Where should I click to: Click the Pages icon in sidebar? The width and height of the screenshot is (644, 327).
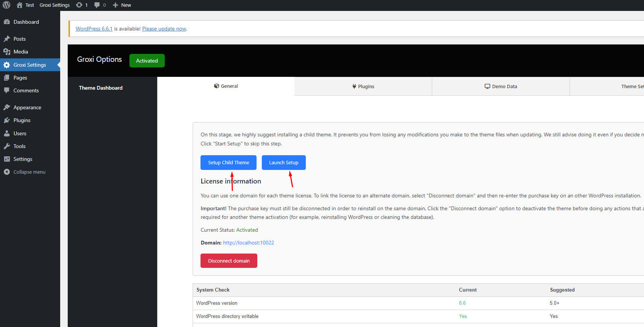7,78
